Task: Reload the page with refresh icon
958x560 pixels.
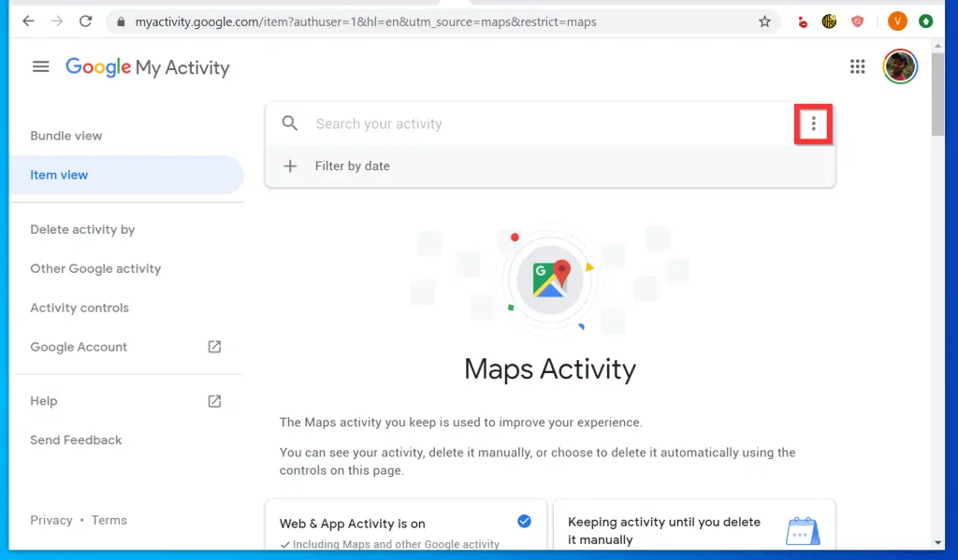Action: 85,22
